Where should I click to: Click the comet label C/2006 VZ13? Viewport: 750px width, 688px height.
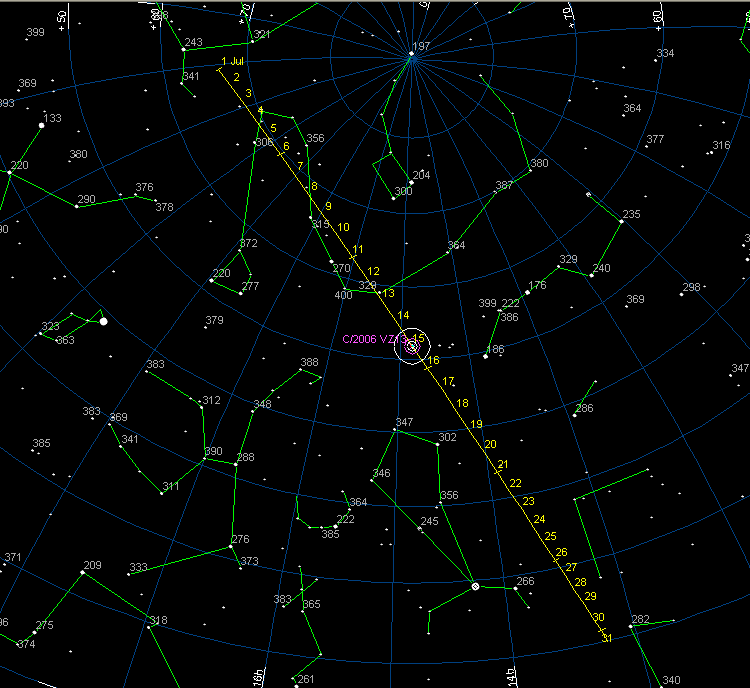pyautogui.click(x=375, y=339)
